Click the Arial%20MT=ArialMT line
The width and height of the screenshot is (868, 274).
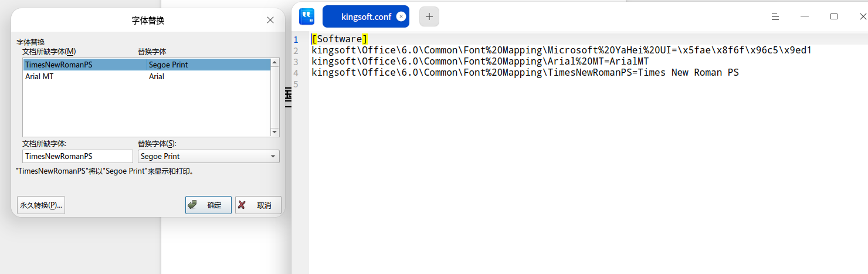tap(480, 62)
